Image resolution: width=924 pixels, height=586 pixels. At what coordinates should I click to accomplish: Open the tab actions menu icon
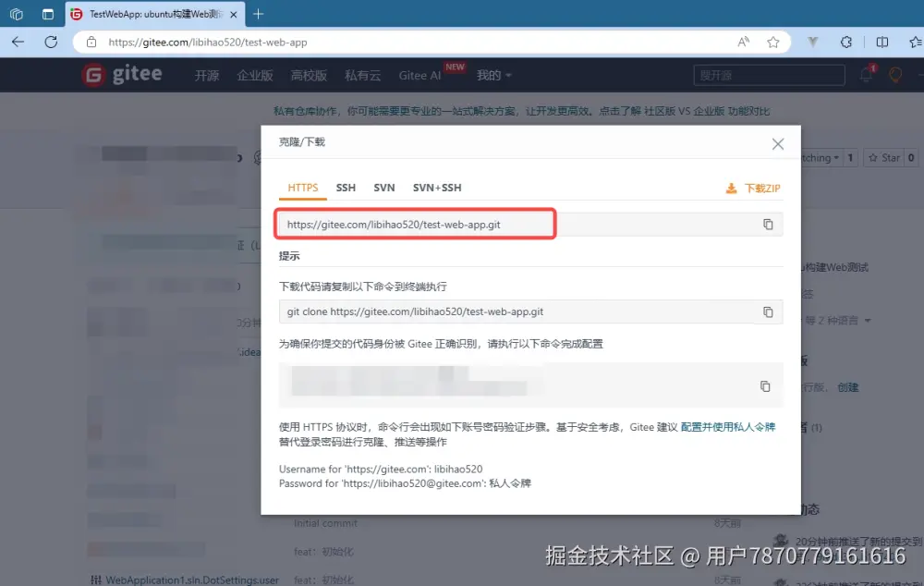48,14
